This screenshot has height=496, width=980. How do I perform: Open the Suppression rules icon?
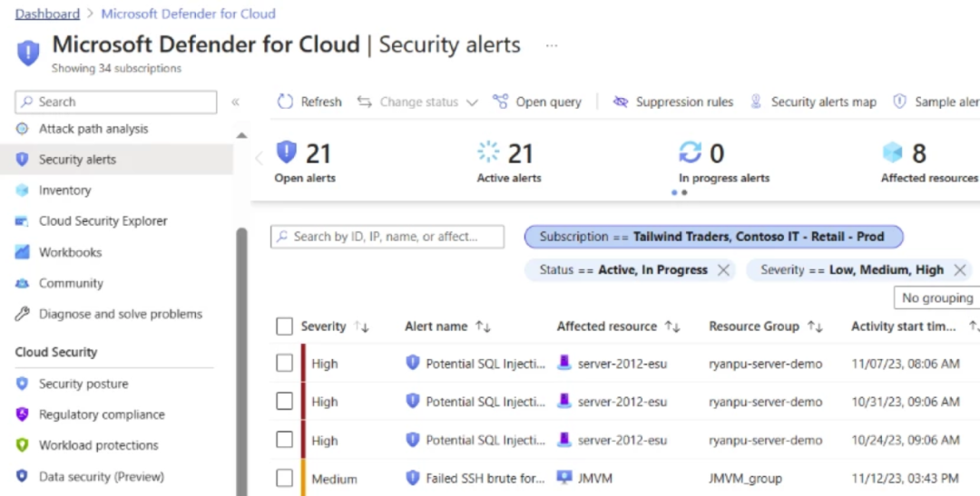[621, 102]
